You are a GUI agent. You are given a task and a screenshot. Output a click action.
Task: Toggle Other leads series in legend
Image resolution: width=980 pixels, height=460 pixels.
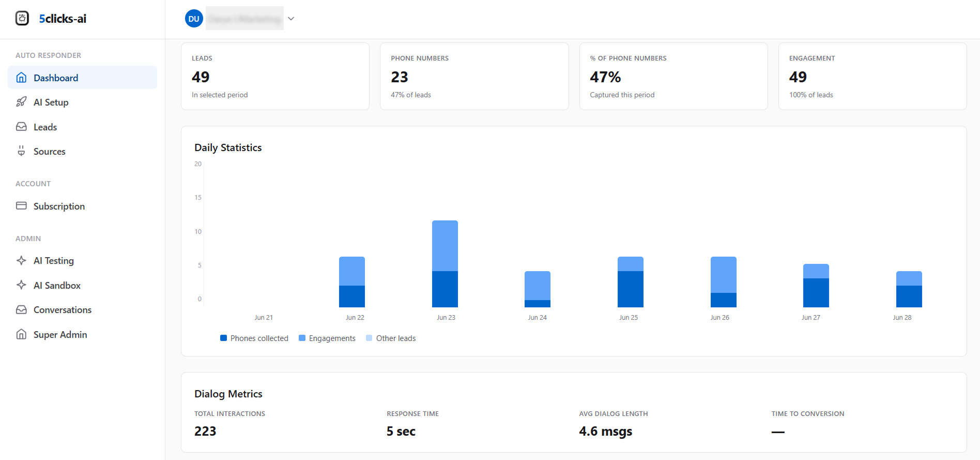click(x=391, y=338)
